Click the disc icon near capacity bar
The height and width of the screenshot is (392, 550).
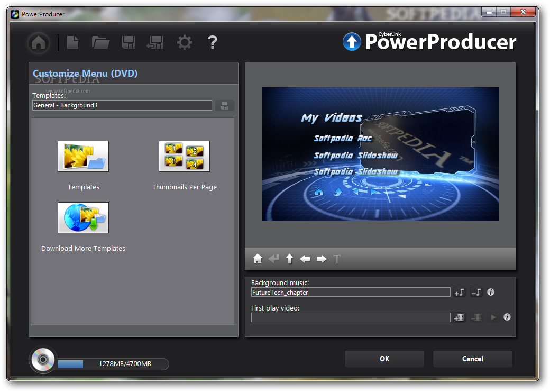point(43,360)
